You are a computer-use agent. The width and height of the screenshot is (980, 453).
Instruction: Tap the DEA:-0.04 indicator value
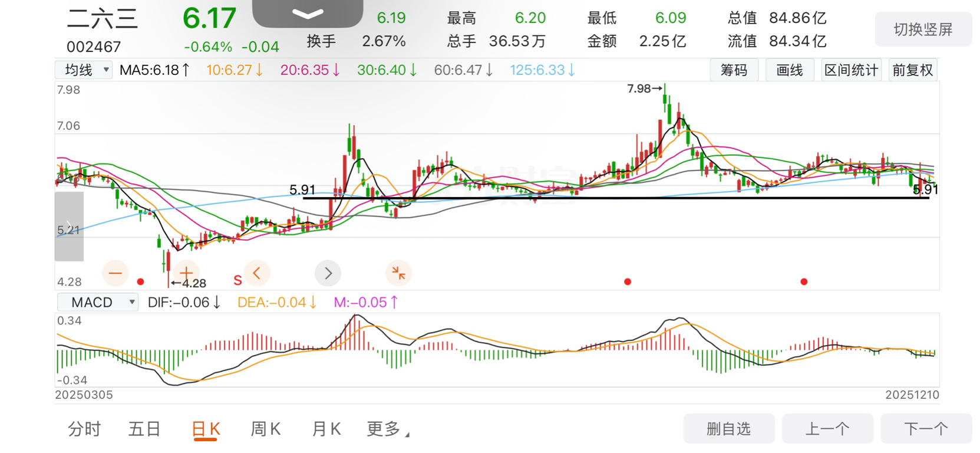click(x=277, y=303)
